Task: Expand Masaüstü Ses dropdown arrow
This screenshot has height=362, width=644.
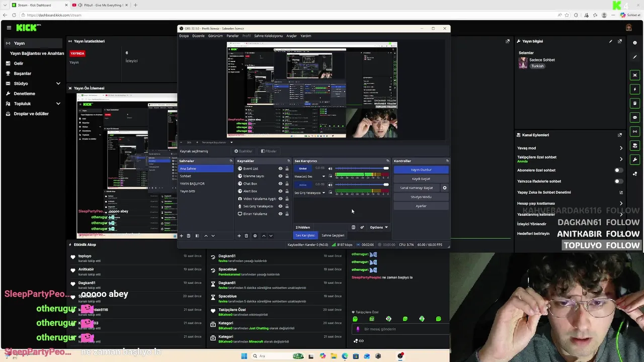Action: (324, 176)
